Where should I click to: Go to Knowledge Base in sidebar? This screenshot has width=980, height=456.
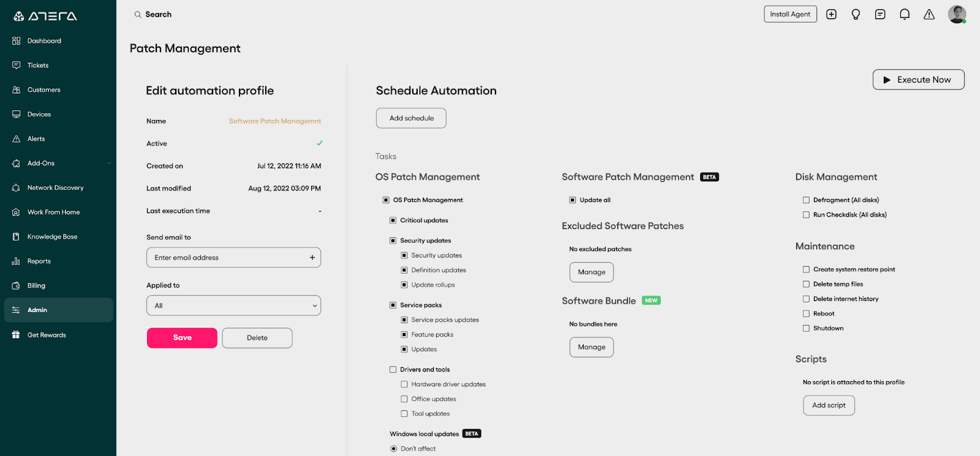pyautogui.click(x=52, y=237)
